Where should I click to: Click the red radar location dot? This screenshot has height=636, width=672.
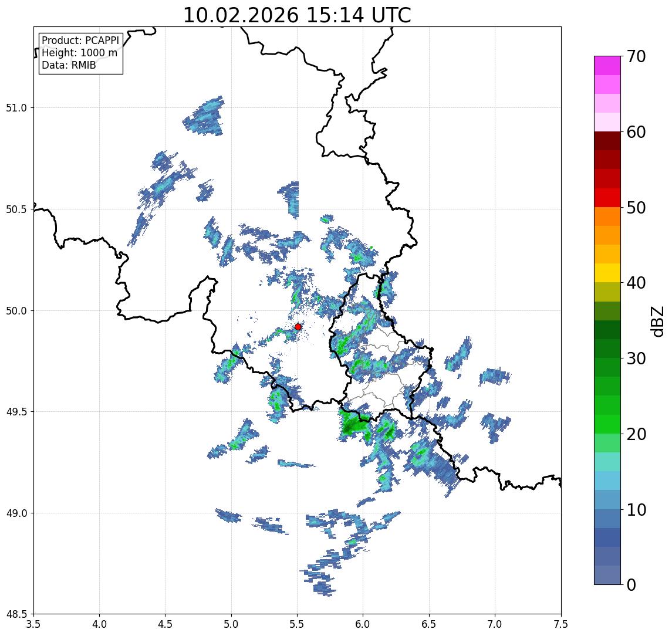[x=298, y=327]
